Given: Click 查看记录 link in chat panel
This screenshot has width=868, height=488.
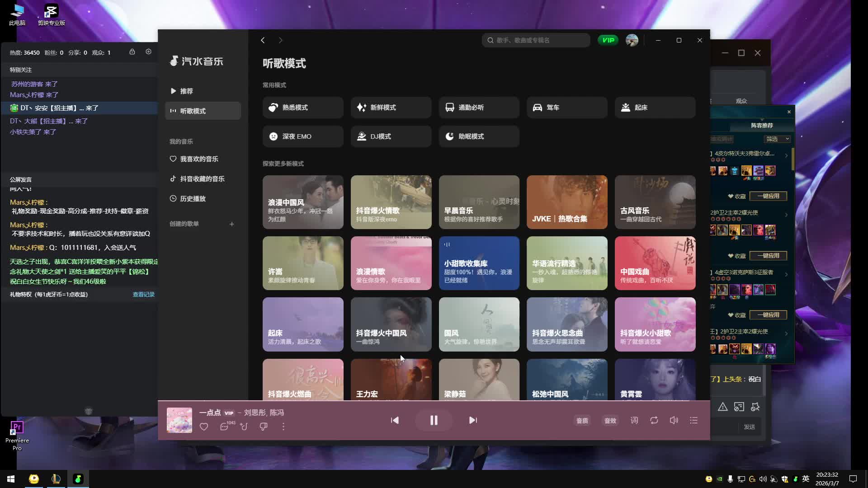Looking at the screenshot, I should pos(143,295).
